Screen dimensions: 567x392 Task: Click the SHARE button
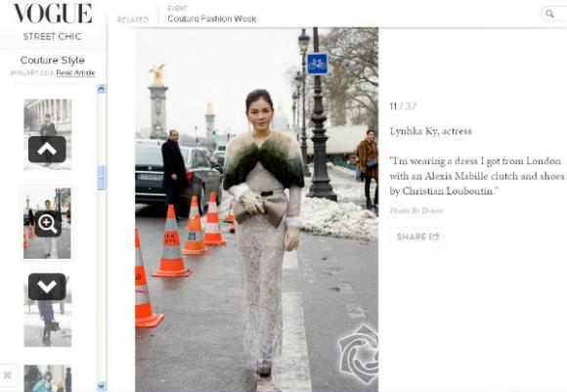(x=416, y=237)
